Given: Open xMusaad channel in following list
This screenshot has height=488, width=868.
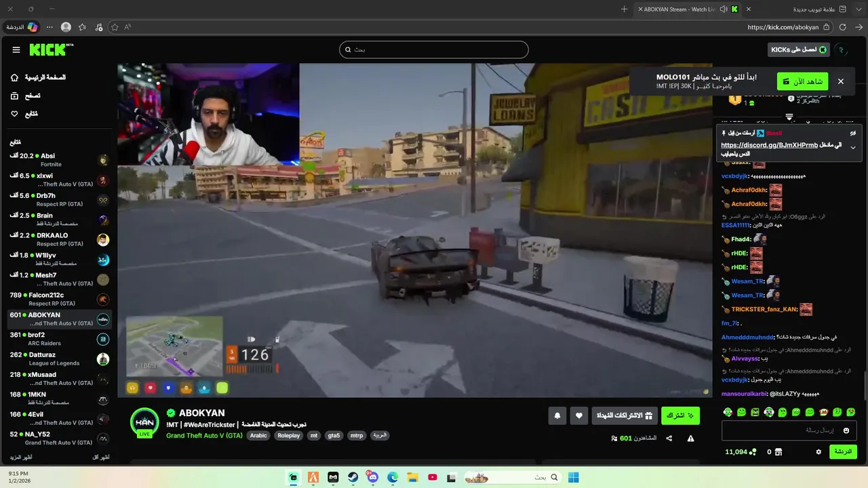Looking at the screenshot, I should pos(60,378).
